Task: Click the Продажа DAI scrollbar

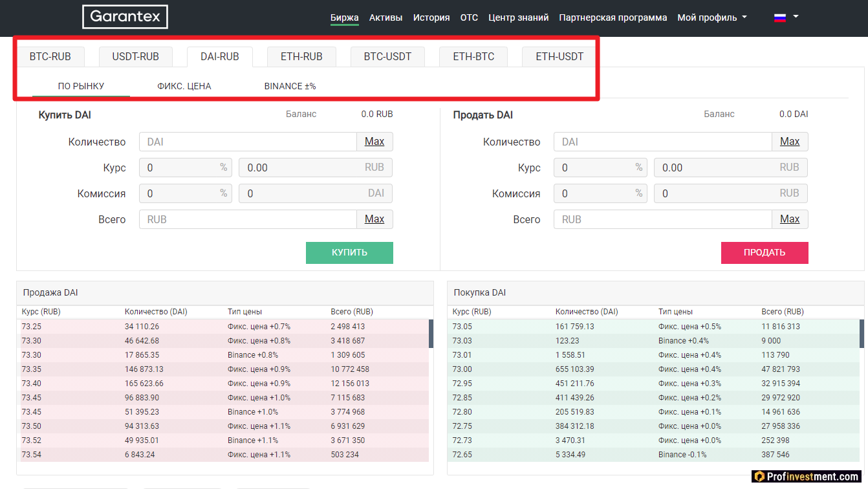Action: (x=431, y=334)
